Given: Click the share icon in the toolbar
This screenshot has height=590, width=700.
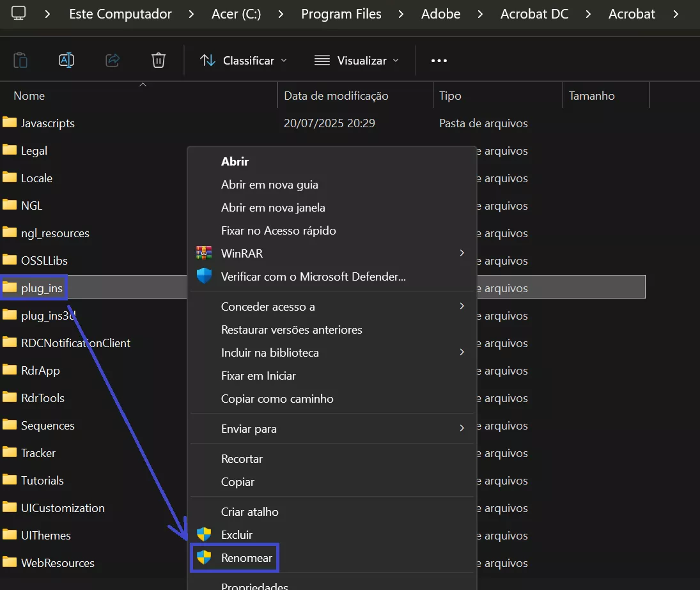Looking at the screenshot, I should [113, 59].
